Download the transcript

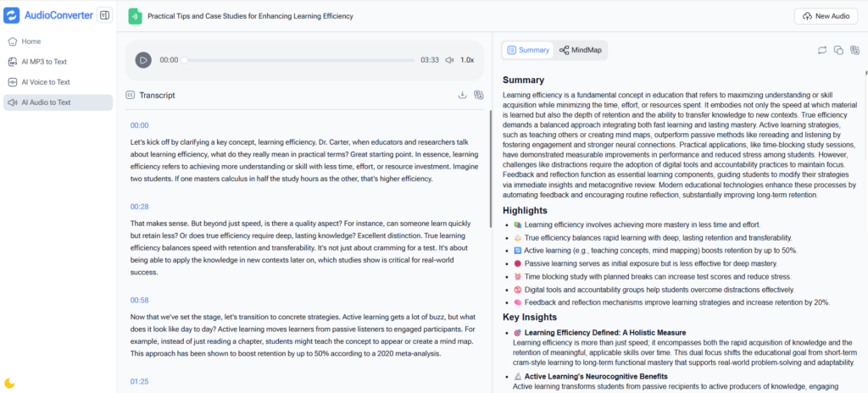463,95
